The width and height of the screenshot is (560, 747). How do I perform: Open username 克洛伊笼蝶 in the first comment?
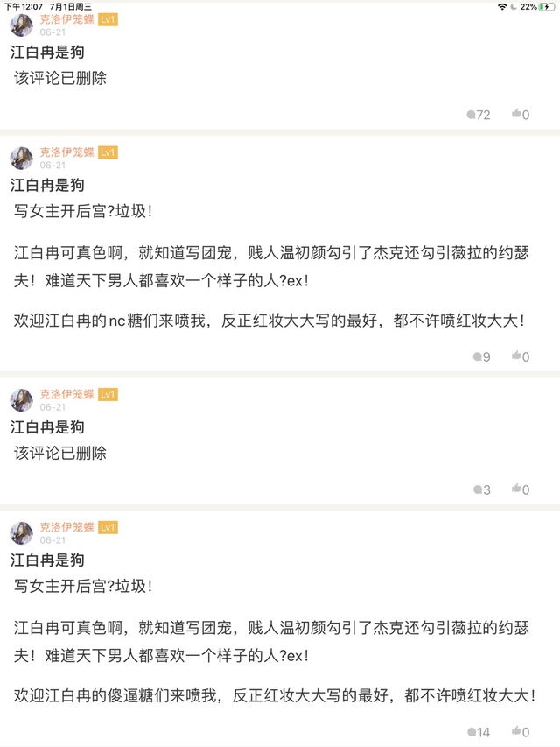coord(66,18)
